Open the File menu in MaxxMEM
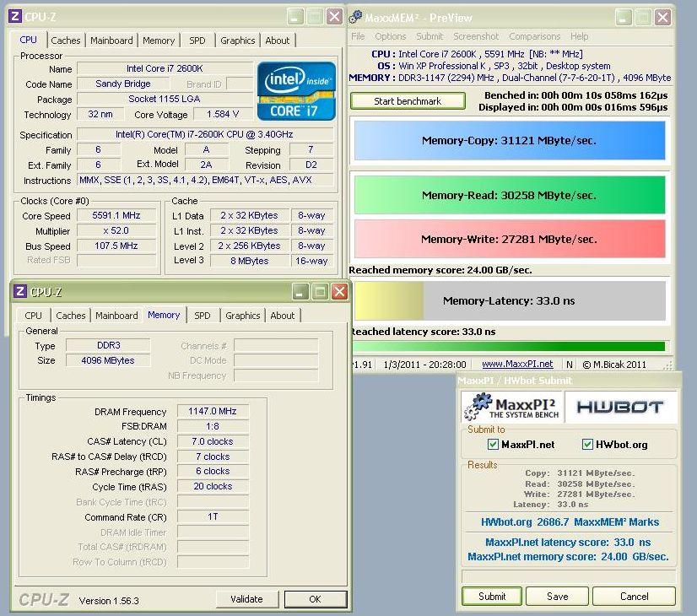Image resolution: width=697 pixels, height=616 pixels. point(358,36)
